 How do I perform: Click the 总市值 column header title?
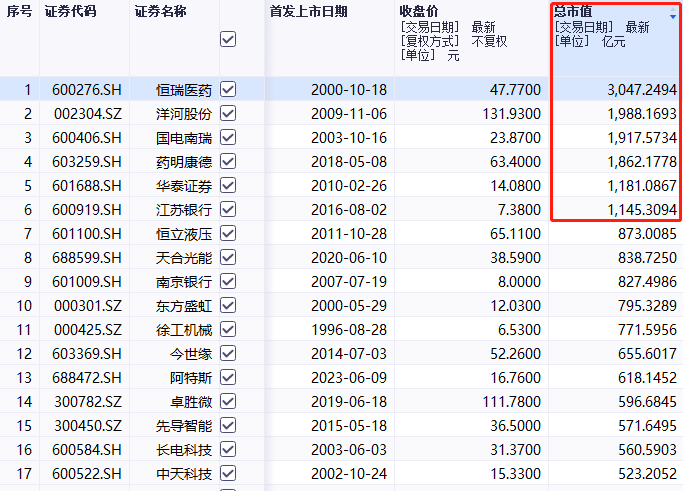coord(573,11)
